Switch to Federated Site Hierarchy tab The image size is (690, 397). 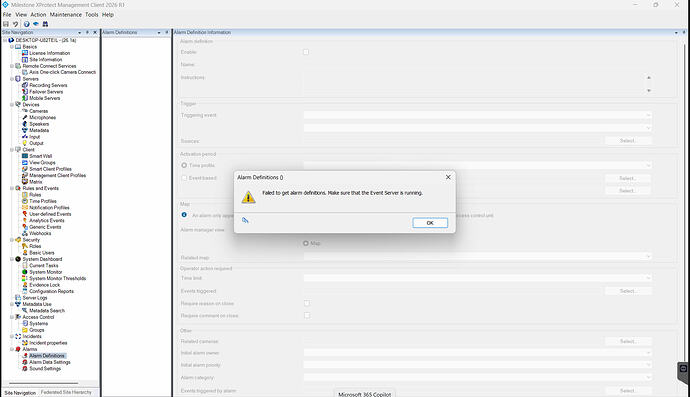(66, 392)
